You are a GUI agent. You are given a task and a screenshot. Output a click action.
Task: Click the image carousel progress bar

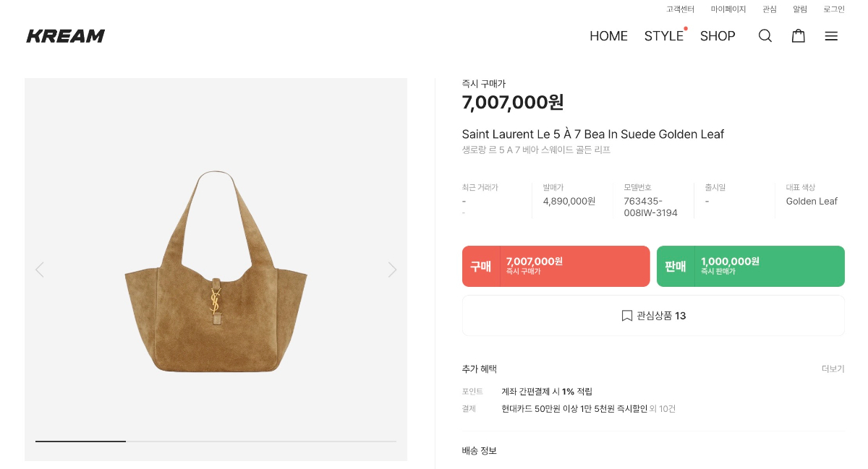coord(216,441)
